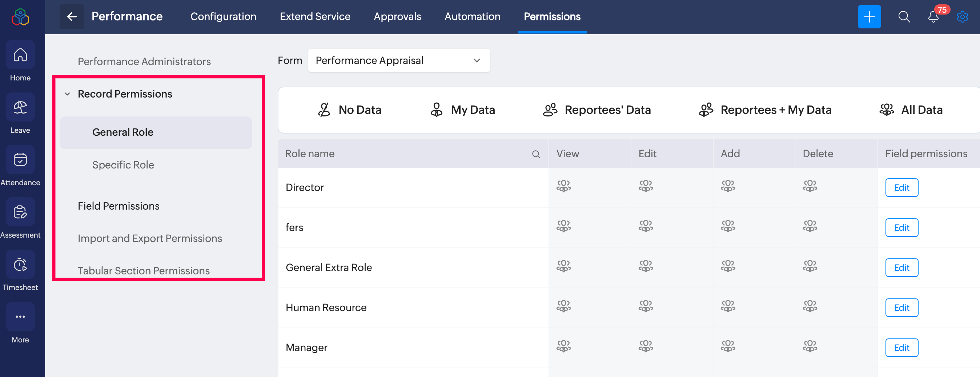Toggle Manager's Delete permission icon

point(810,346)
